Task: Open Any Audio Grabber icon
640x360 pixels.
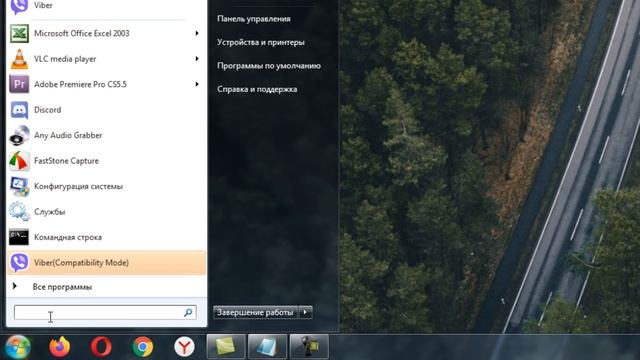Action: 19,136
